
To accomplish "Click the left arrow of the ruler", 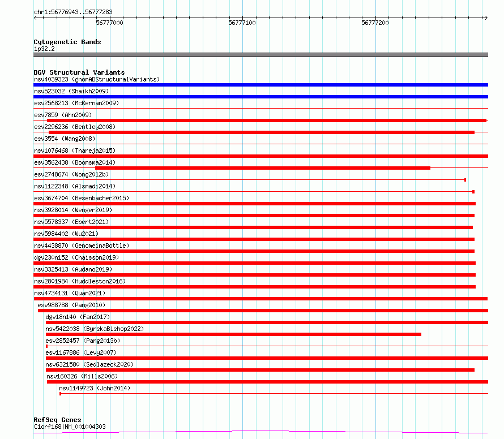I will (35, 18).
